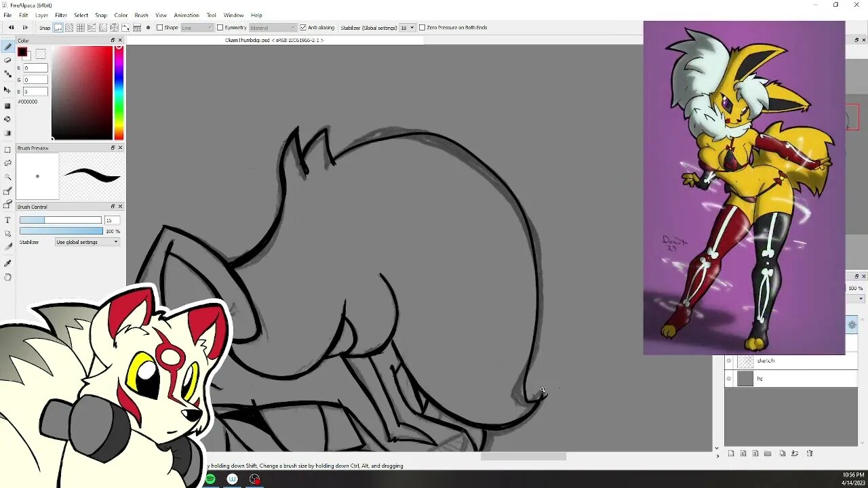Click the hue spectrum bar

119,93
